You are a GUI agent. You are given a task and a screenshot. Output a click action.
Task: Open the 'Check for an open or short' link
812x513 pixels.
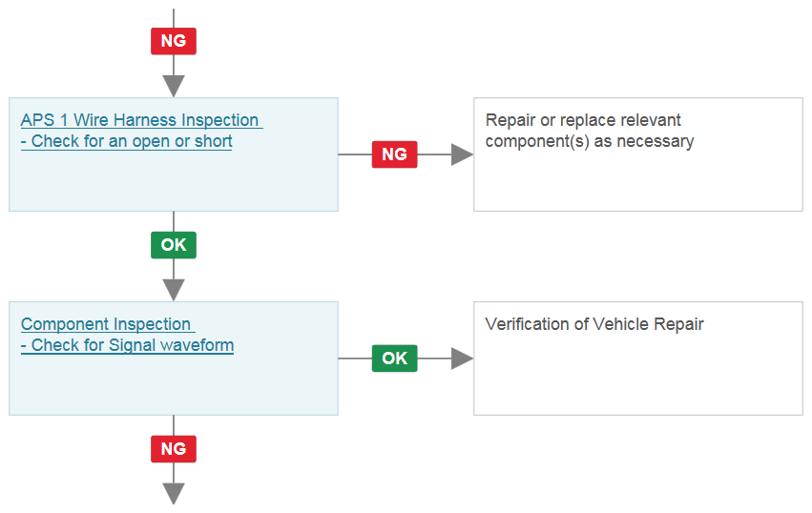point(126,141)
